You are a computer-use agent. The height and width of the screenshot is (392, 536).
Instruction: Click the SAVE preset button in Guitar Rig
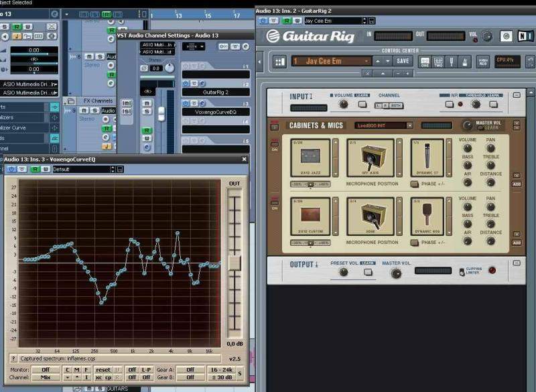[403, 61]
